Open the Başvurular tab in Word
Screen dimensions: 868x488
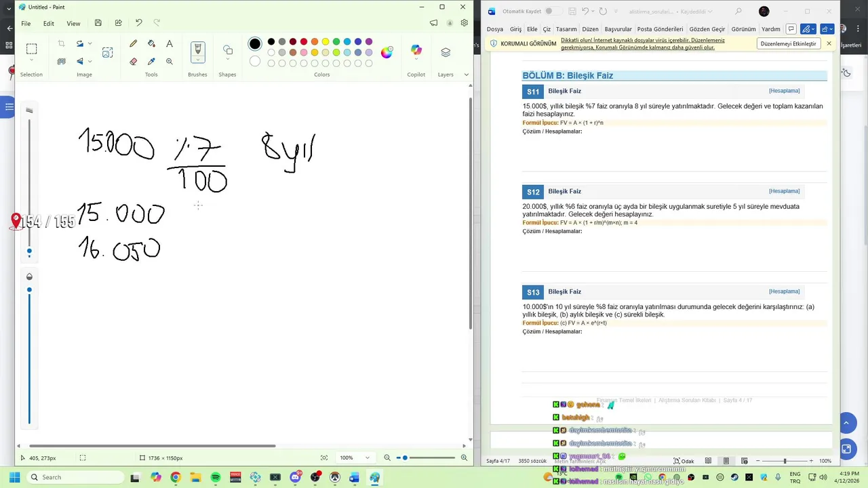pos(618,29)
